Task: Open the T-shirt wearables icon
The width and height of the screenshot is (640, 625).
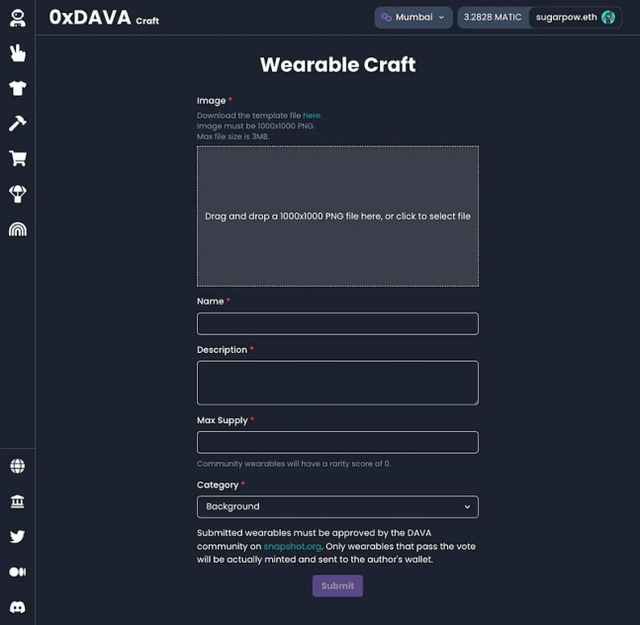Action: pos(17,88)
